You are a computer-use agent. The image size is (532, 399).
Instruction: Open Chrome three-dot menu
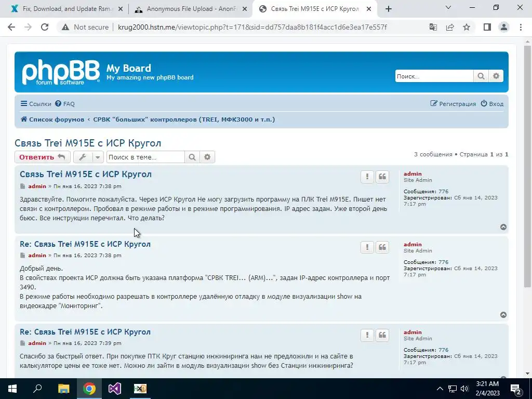pos(521,27)
